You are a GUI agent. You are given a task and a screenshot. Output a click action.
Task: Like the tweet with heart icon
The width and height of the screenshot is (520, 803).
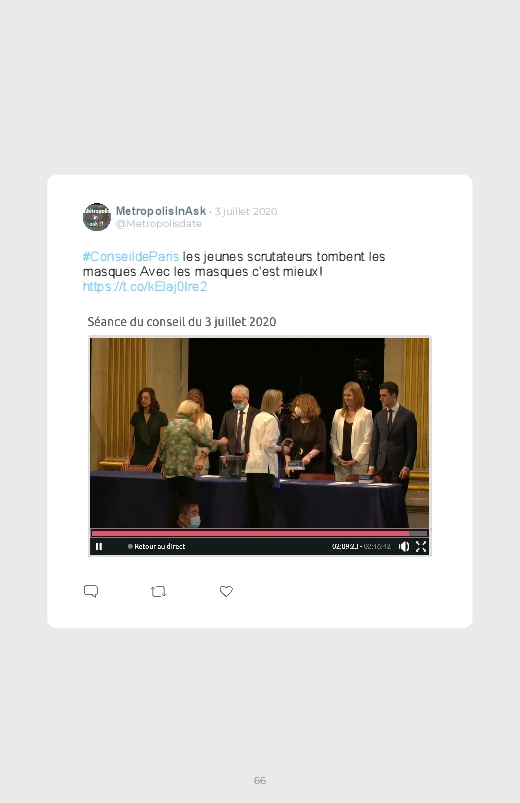point(226,591)
